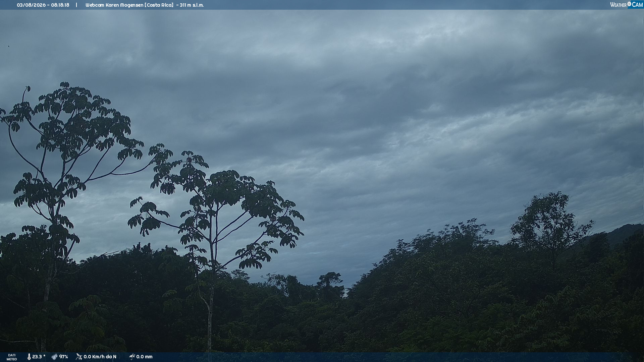Click the WeatherCam logo
Viewport: 644px width, 362px height.
tap(627, 5)
